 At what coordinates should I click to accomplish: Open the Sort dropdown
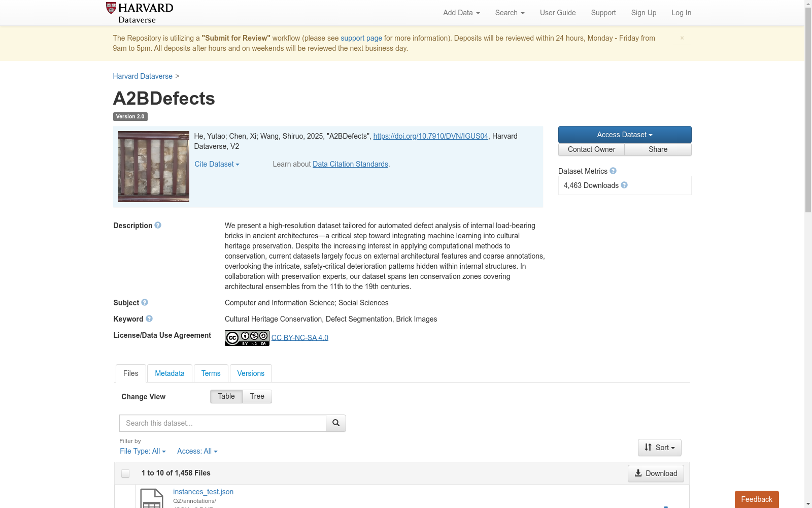point(660,448)
